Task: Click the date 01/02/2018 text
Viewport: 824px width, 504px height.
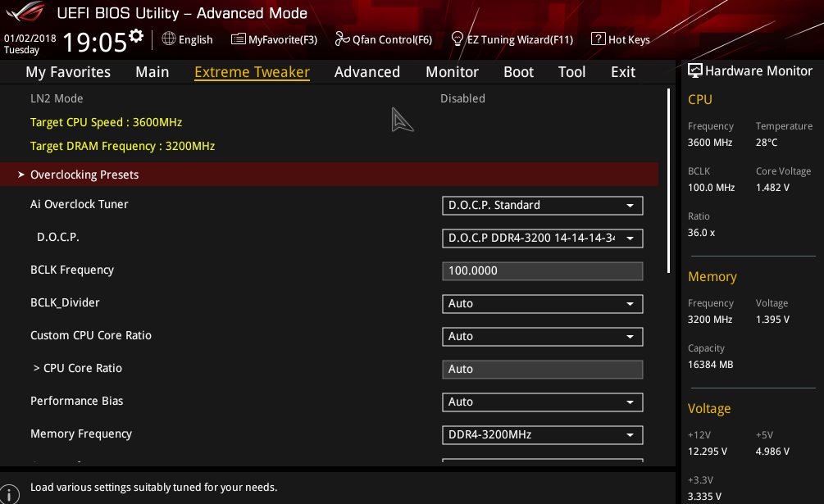Action: tap(30, 39)
